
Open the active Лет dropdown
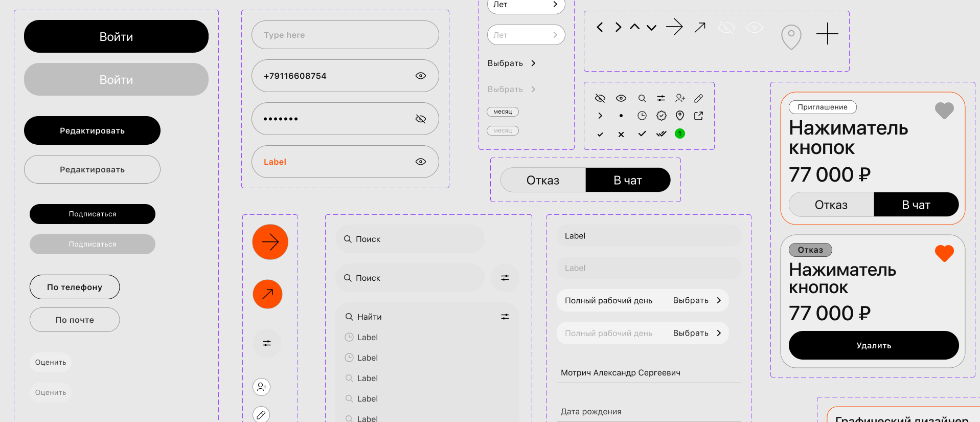pyautogui.click(x=526, y=5)
